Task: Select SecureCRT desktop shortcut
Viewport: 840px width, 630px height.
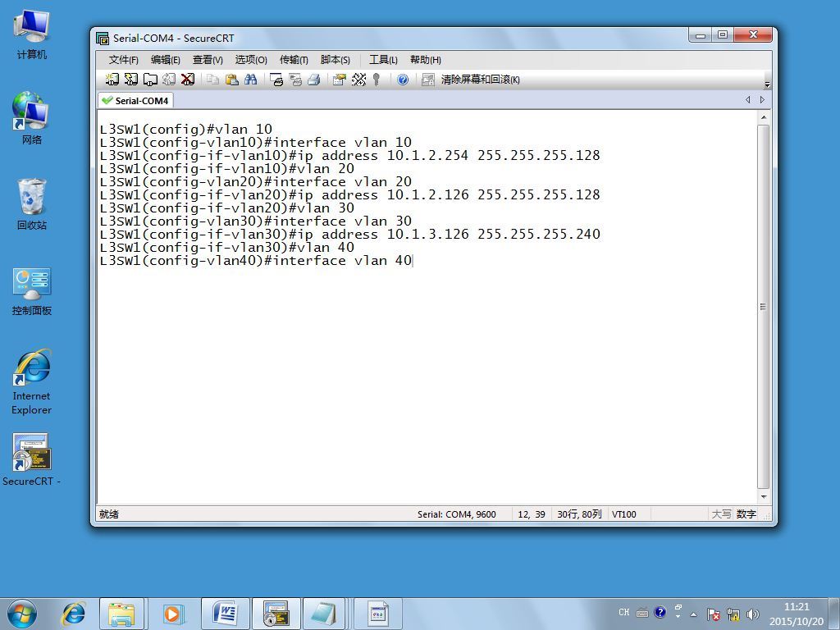Action: [x=32, y=459]
